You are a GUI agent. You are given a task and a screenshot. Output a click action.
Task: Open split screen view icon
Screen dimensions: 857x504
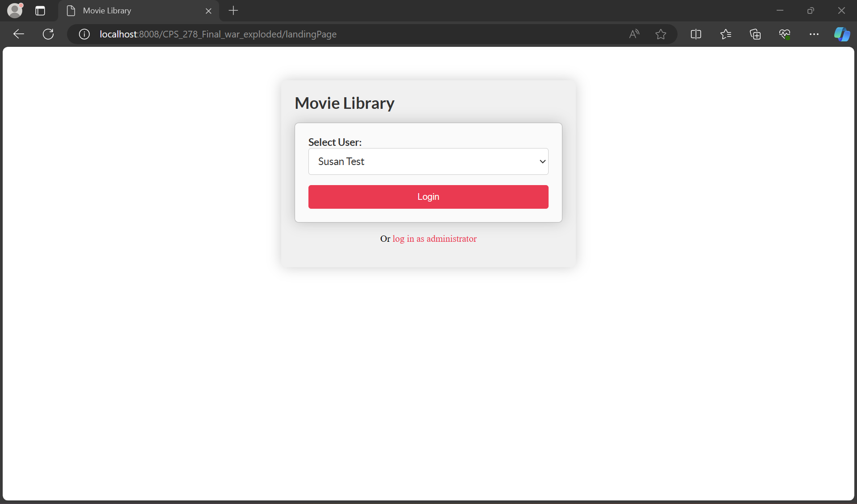tap(695, 34)
